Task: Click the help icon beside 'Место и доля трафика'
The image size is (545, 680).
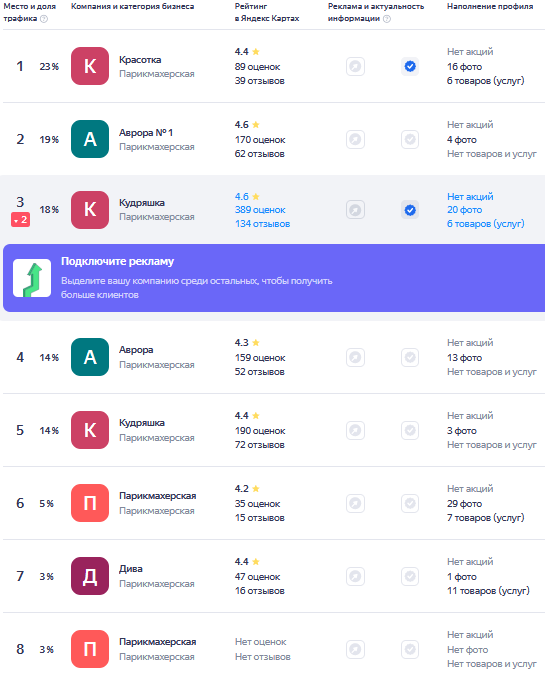Action: [44, 19]
